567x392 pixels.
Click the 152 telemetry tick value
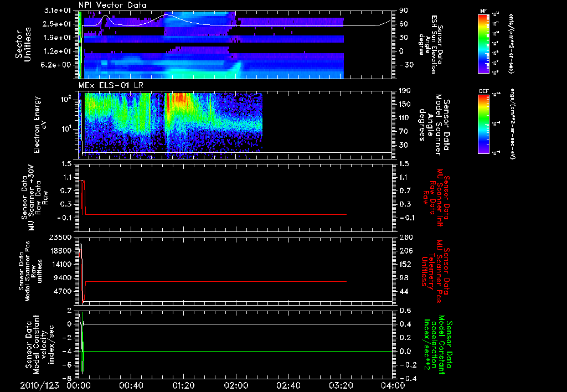coord(405,264)
